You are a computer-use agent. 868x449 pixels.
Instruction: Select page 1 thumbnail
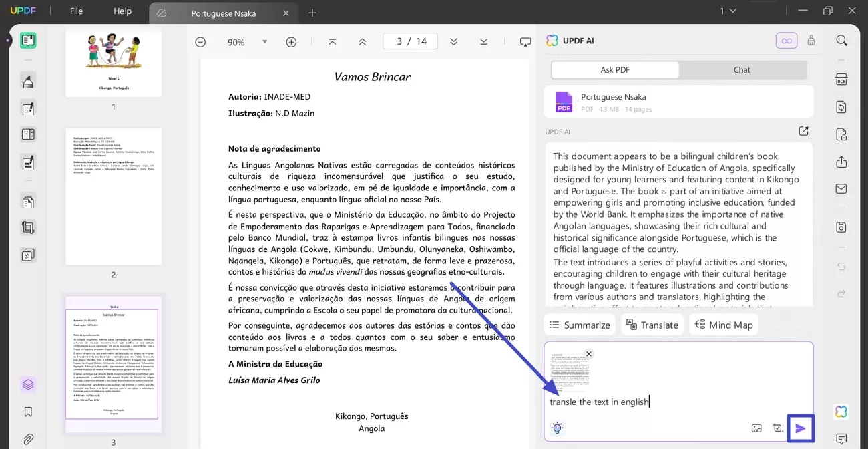[114, 63]
